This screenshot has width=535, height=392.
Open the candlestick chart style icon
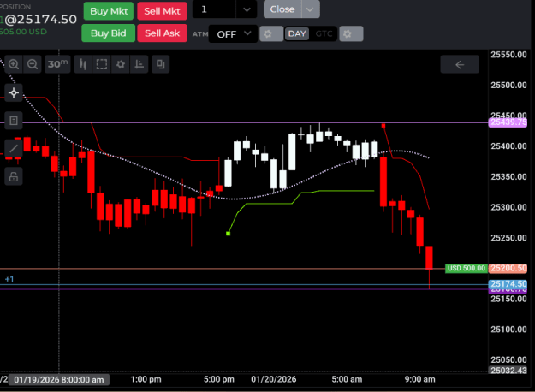[83, 64]
